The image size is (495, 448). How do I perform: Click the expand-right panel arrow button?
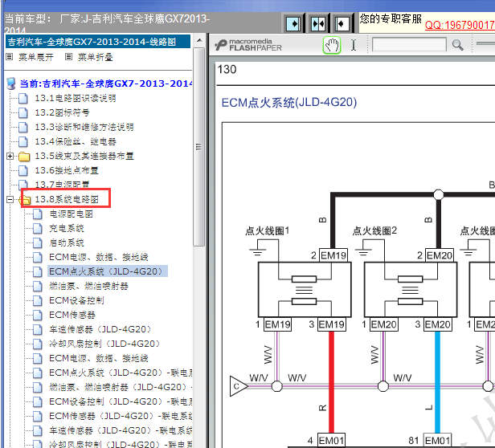(293, 23)
